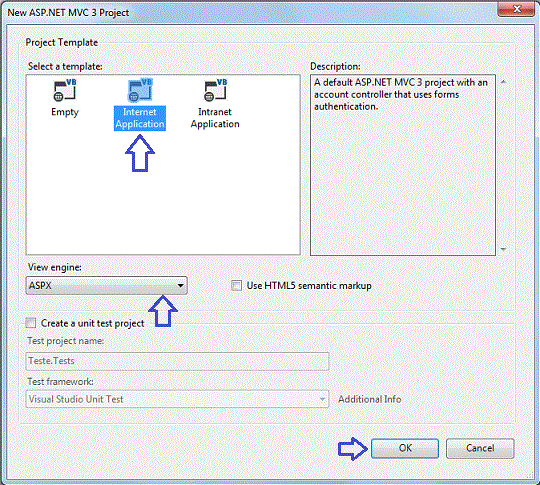The width and height of the screenshot is (540, 485).
Task: Click the 'Empty' template label
Action: pos(65,112)
